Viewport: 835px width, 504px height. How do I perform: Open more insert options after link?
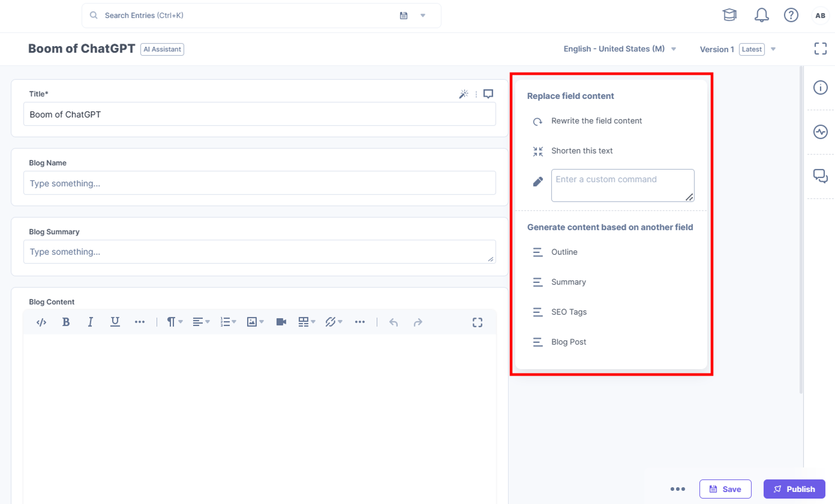click(360, 322)
